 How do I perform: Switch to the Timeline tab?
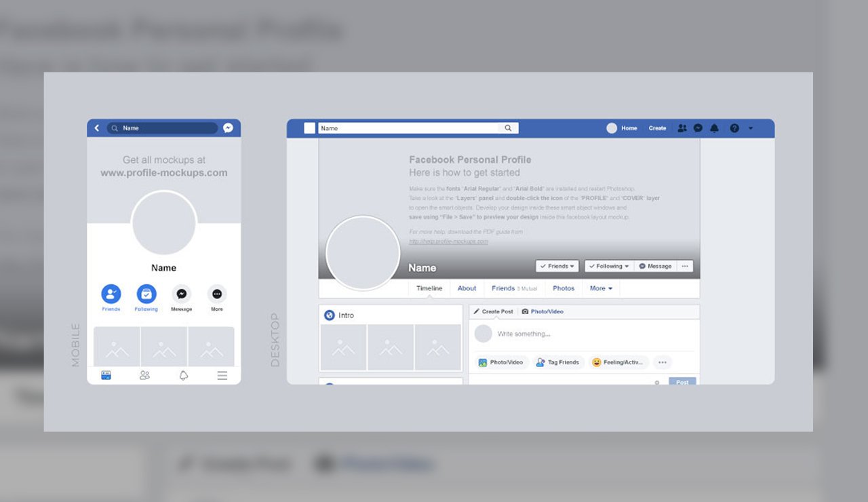click(429, 288)
